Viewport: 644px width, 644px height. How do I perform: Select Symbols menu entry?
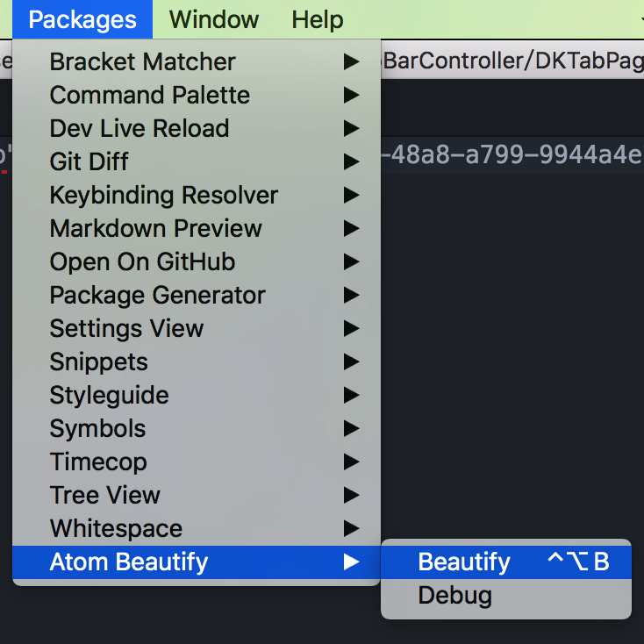197,428
